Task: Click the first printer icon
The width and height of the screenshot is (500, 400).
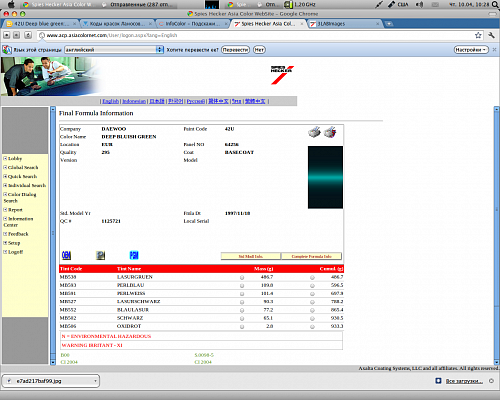Action: click(314, 132)
